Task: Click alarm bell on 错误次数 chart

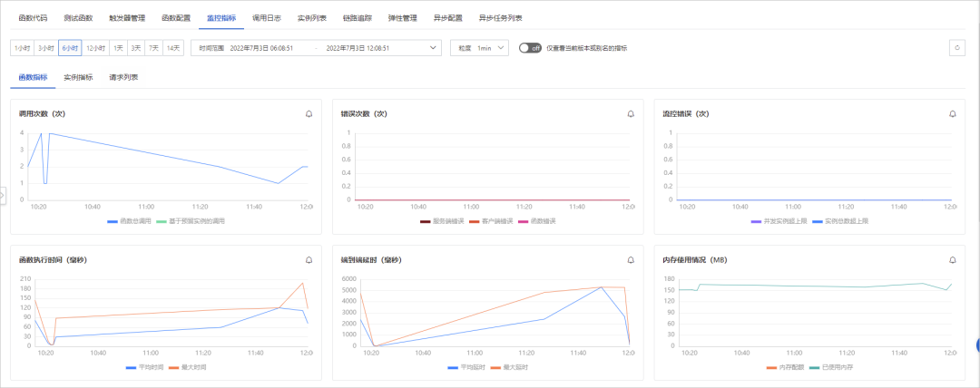Action: click(631, 114)
